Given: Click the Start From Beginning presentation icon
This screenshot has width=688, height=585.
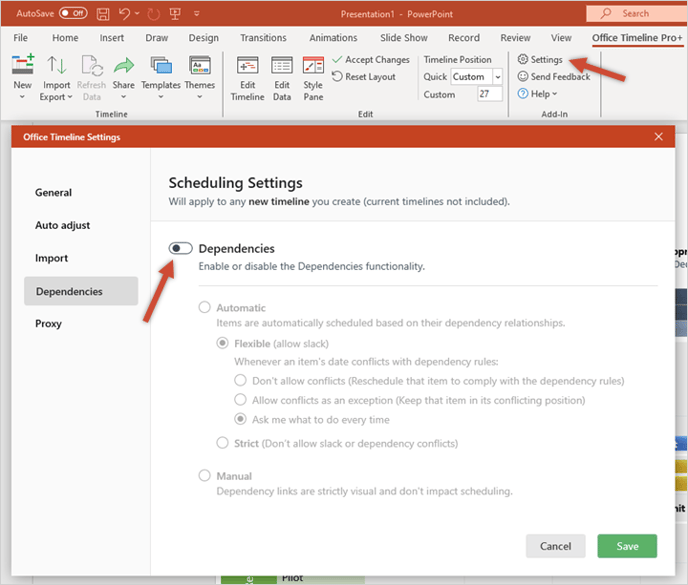Looking at the screenshot, I should 175,14.
